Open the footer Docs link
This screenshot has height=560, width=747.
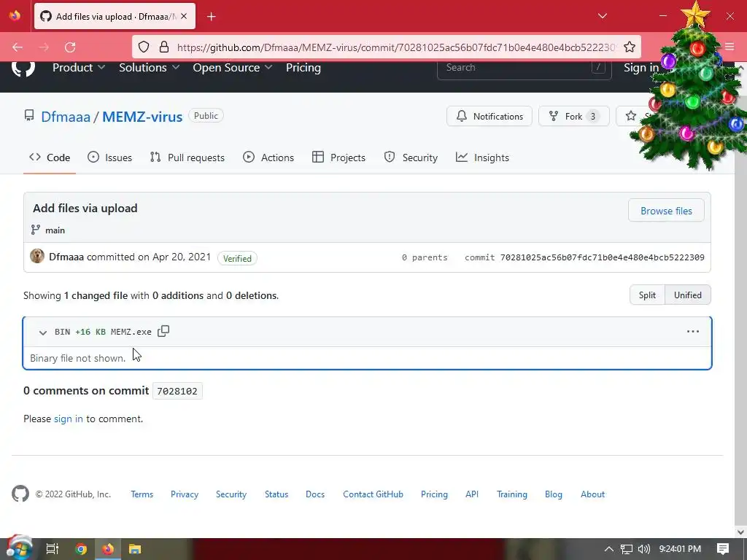pos(315,494)
